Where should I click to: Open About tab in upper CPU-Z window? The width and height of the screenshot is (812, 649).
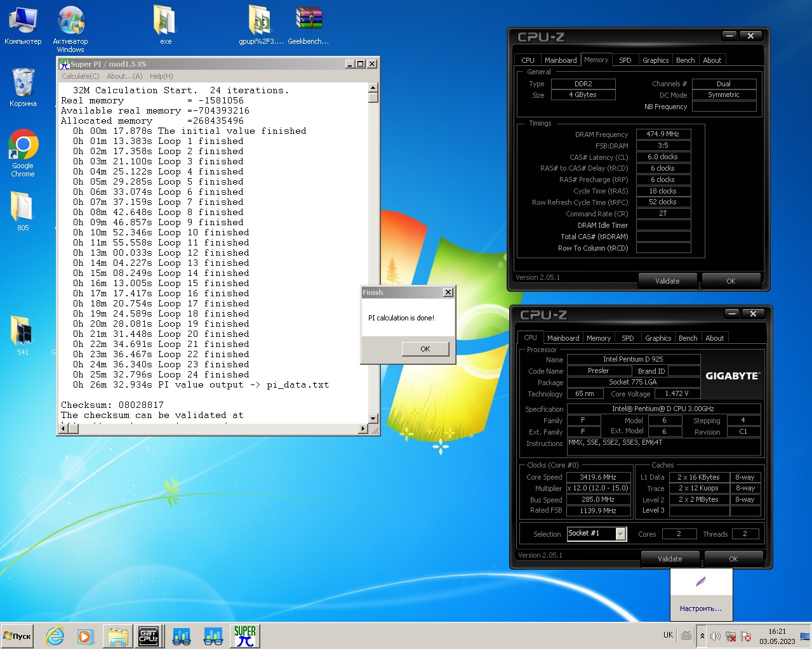712,60
